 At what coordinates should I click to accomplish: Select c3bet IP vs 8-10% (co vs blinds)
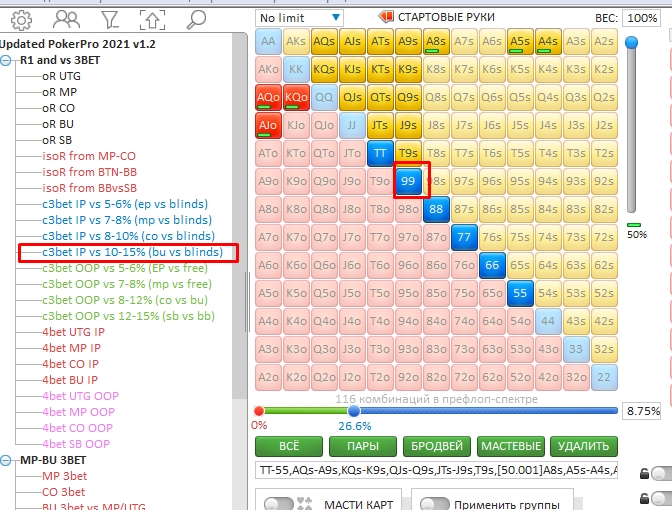point(129,236)
